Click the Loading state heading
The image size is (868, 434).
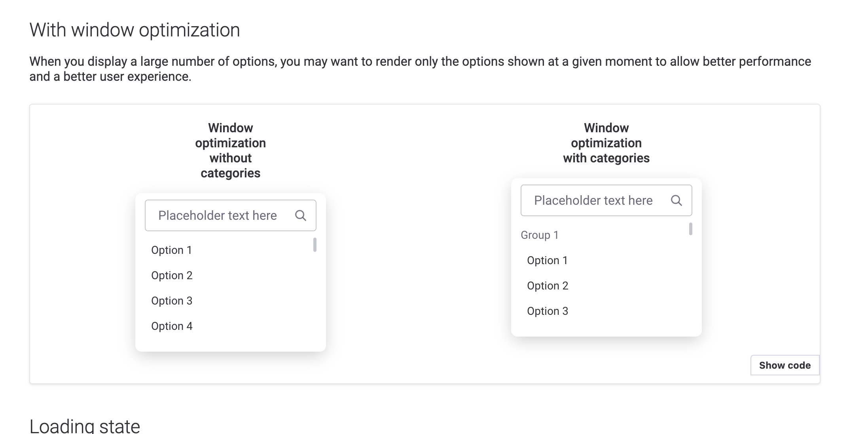point(85,426)
